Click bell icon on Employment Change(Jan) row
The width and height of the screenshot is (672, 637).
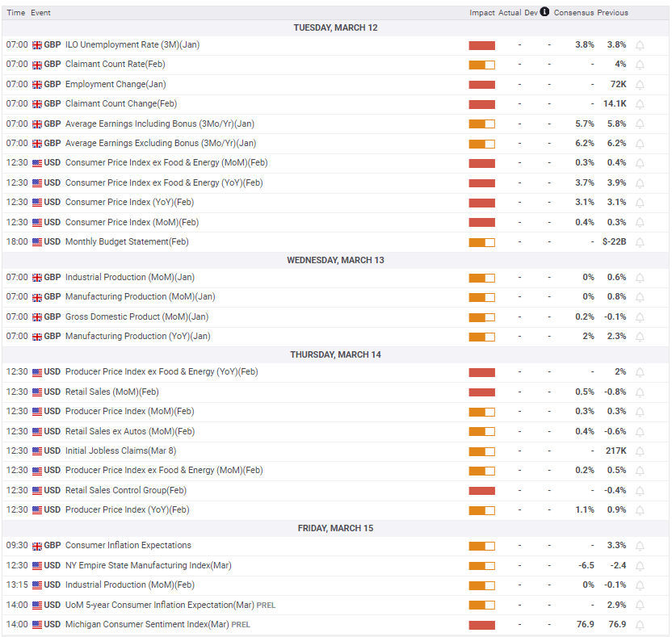[x=640, y=85]
